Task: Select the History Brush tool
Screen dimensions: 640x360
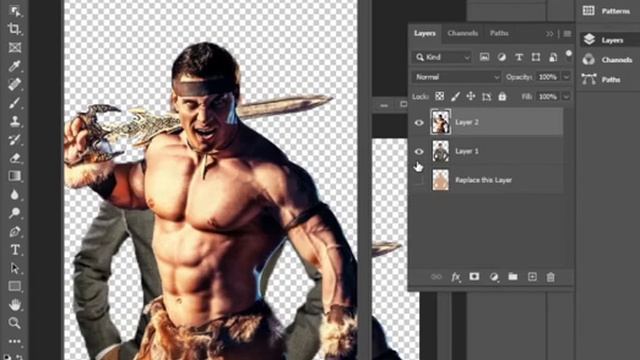Action: tap(15, 140)
